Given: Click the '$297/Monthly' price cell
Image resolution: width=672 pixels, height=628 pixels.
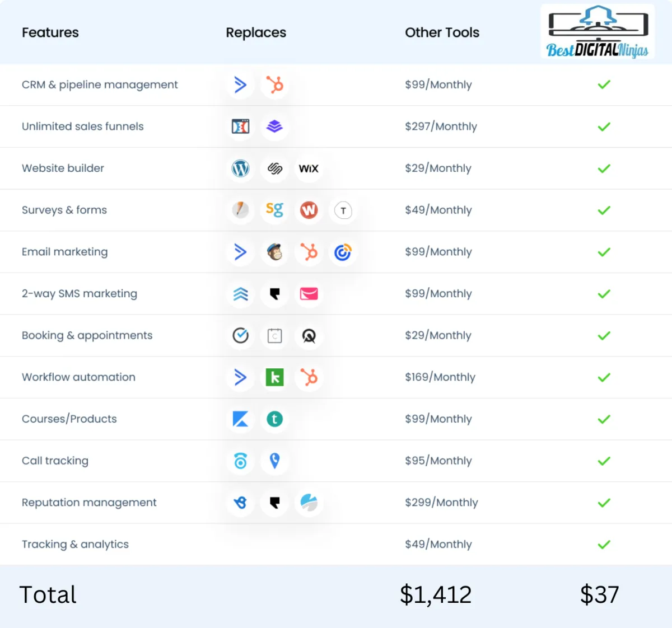Looking at the screenshot, I should pyautogui.click(x=441, y=126).
